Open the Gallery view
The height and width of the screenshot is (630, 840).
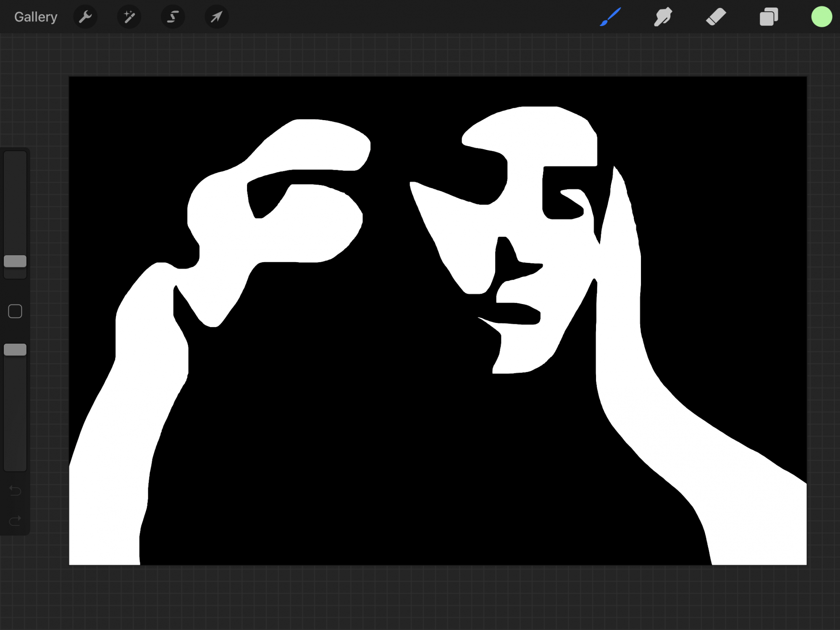36,17
